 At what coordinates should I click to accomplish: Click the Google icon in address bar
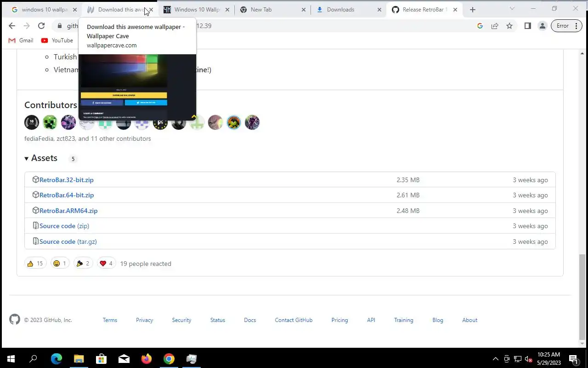click(x=480, y=26)
